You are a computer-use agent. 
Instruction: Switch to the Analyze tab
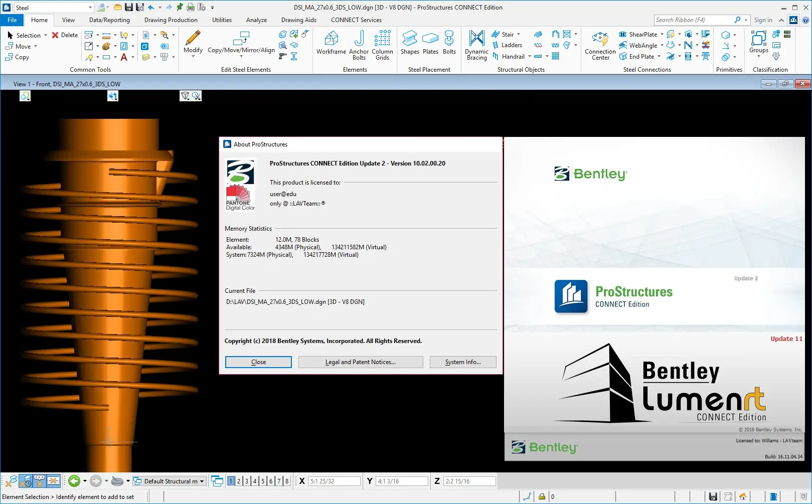256,20
